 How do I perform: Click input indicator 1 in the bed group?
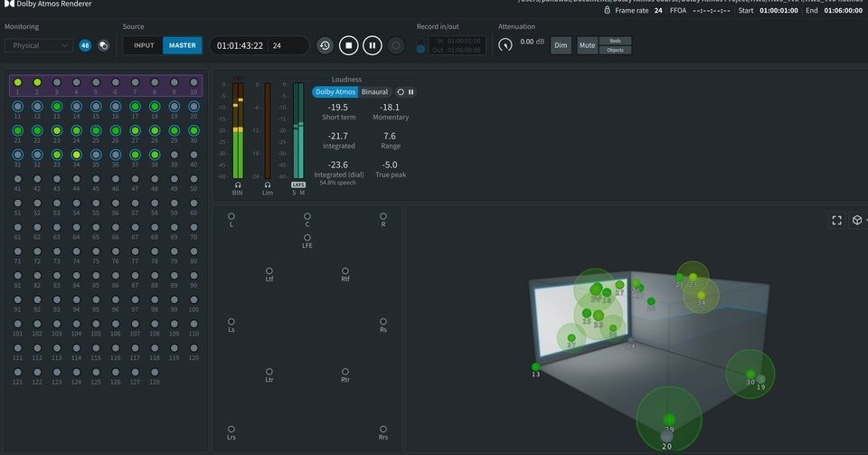18,82
